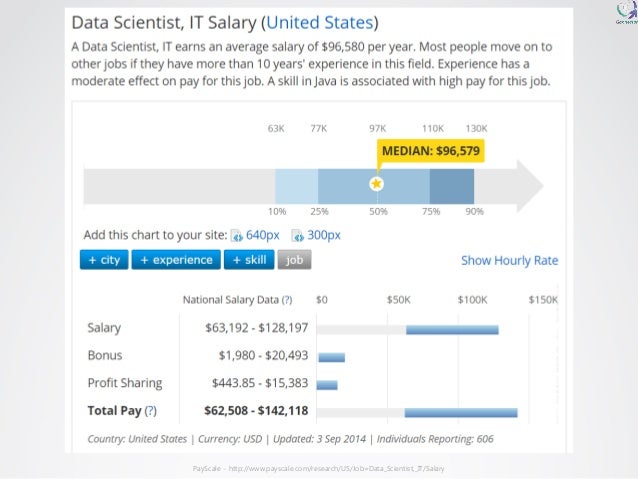This screenshot has height=479, width=638.
Task: Add a city filter with + city button
Action: [x=104, y=260]
